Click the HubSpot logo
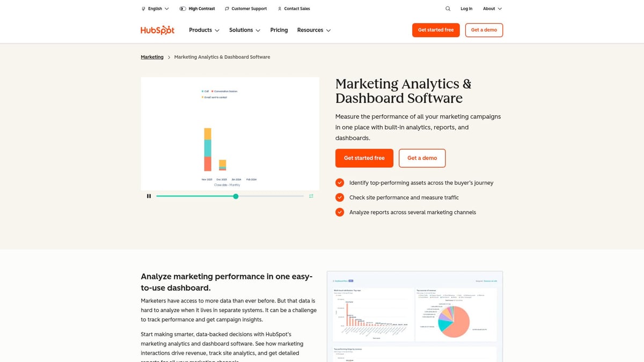Viewport: 644px width, 362px height. click(x=157, y=30)
